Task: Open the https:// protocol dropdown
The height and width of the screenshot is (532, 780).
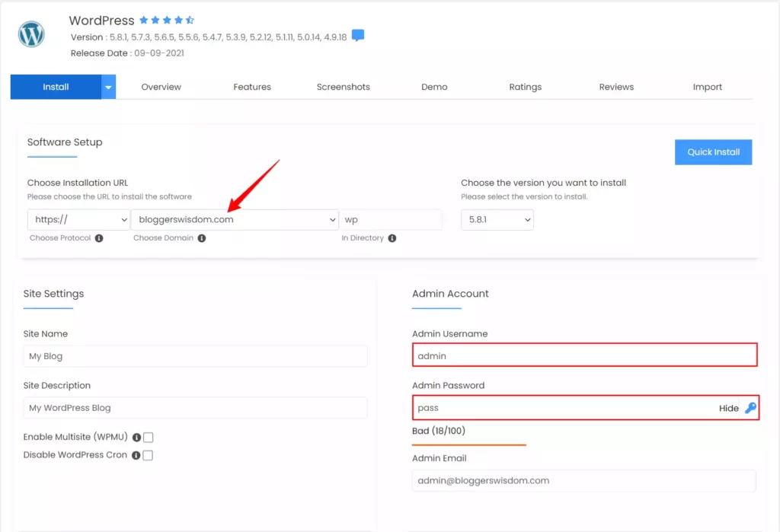Action: click(78, 219)
